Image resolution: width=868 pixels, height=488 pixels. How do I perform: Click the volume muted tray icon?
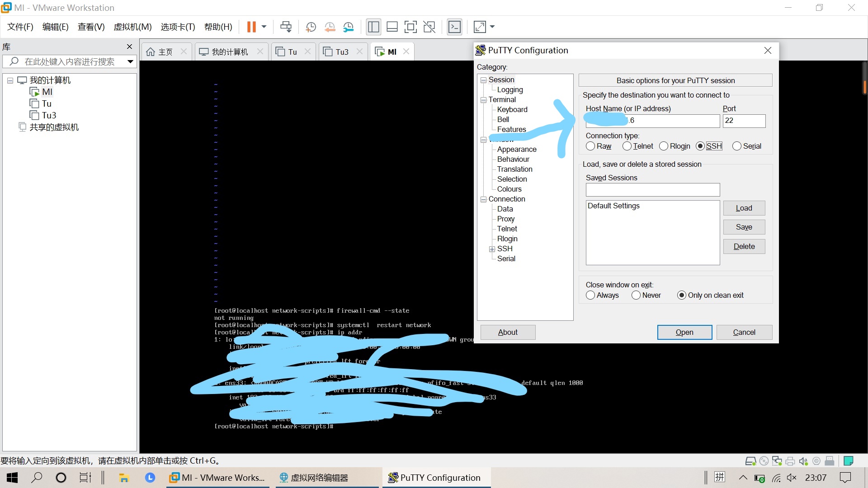[792, 478]
